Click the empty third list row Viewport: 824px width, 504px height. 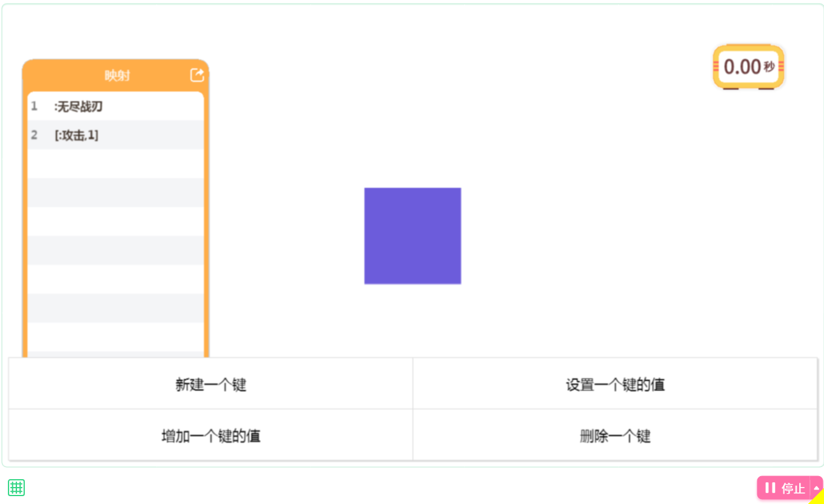[116, 164]
